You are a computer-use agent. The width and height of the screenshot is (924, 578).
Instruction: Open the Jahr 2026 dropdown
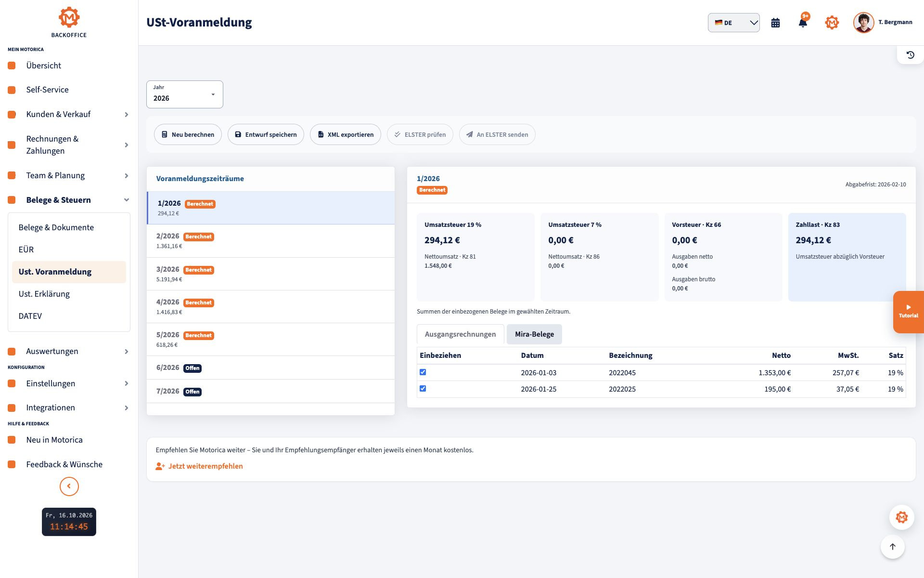click(185, 94)
